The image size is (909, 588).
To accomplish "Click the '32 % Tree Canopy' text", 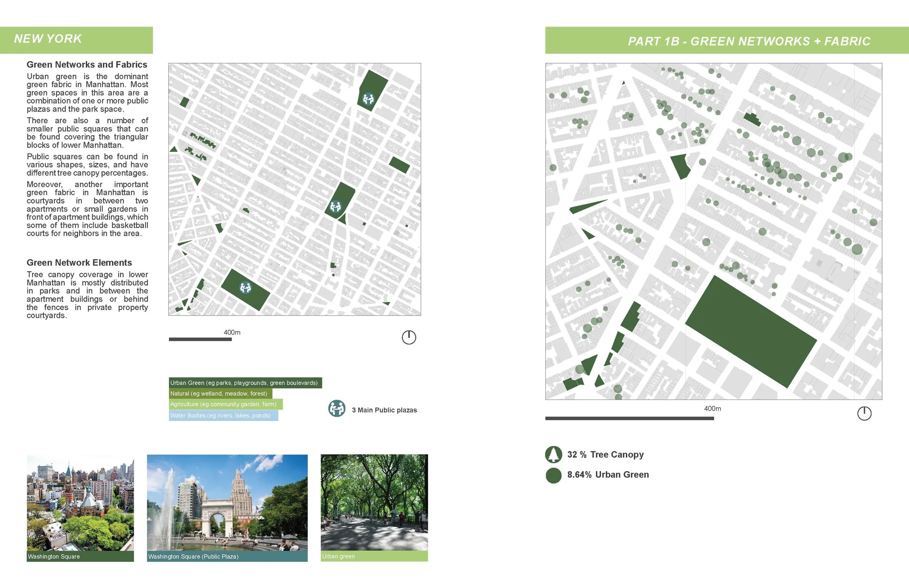I will [x=605, y=454].
